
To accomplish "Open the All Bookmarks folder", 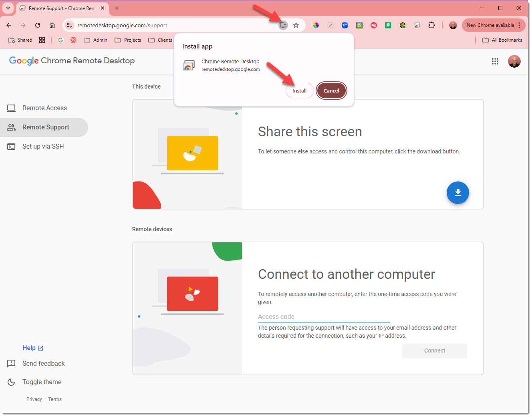I will (502, 40).
